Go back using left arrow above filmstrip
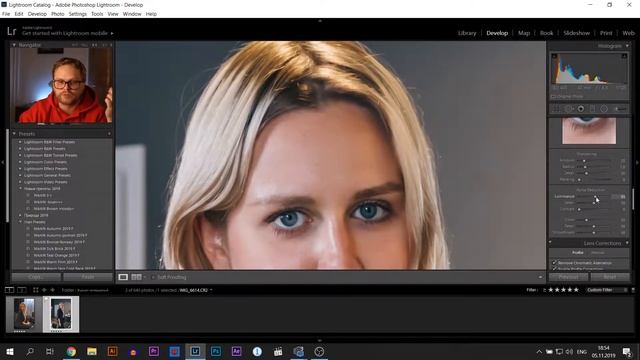640x360 pixels. [44, 290]
